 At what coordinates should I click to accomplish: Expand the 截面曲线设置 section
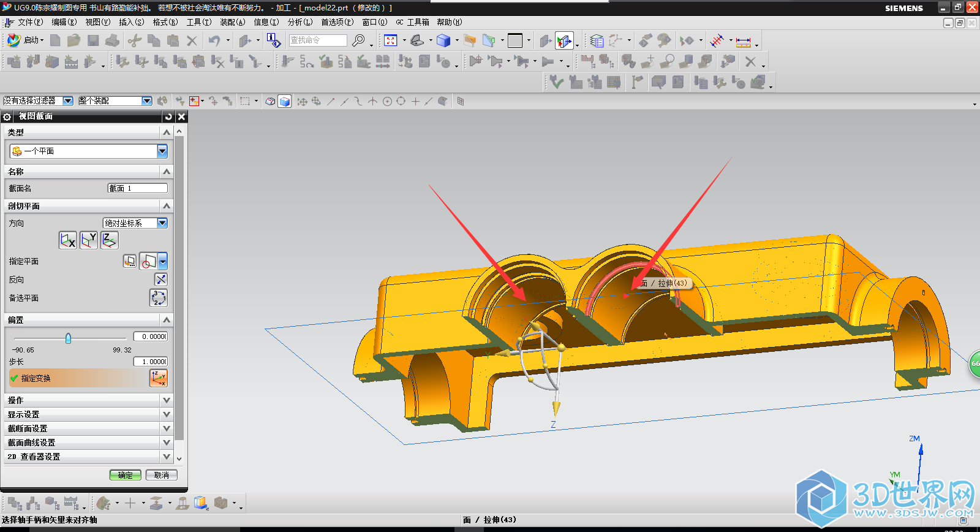[166, 443]
